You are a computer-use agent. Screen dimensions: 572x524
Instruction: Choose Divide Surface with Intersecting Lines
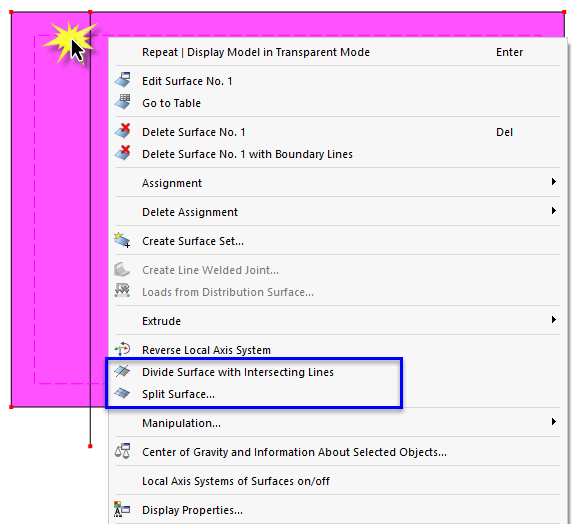pyautogui.click(x=338, y=372)
